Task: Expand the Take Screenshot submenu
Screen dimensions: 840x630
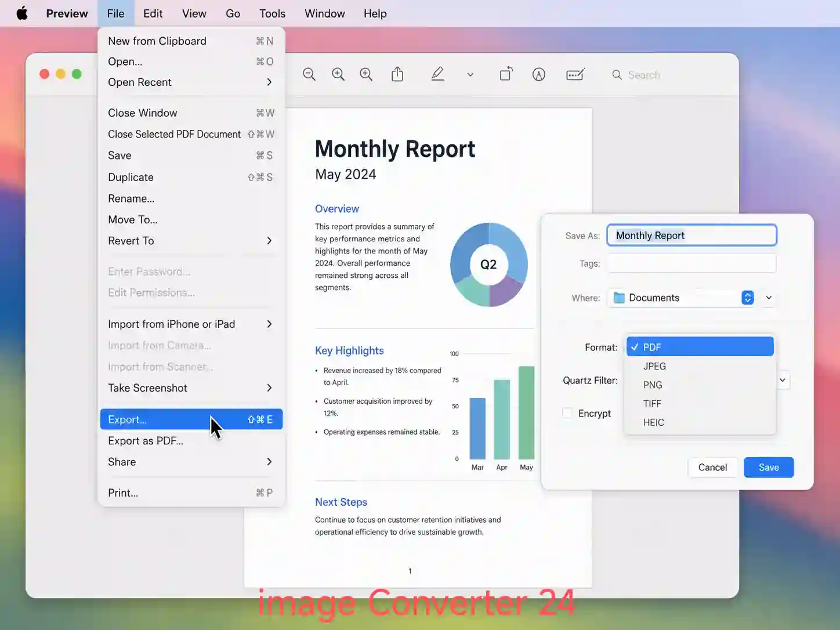Action: click(x=191, y=388)
